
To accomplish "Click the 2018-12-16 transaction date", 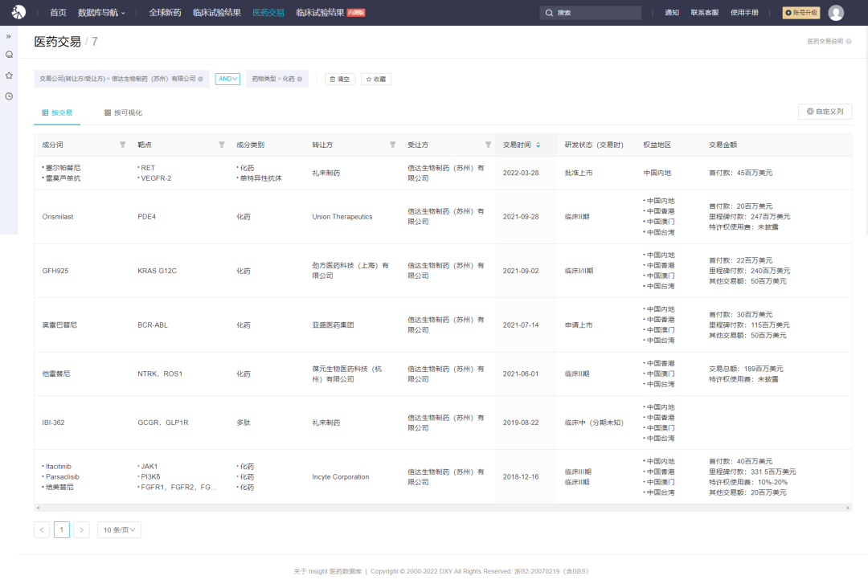I will pos(521,477).
